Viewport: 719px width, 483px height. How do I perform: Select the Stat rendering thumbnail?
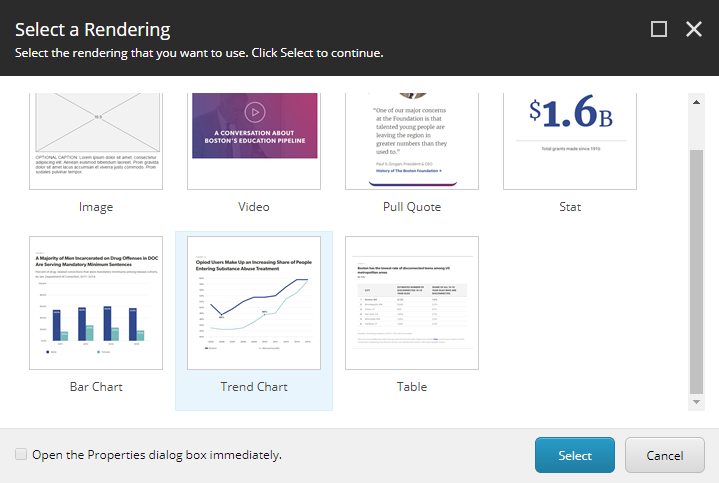570,140
